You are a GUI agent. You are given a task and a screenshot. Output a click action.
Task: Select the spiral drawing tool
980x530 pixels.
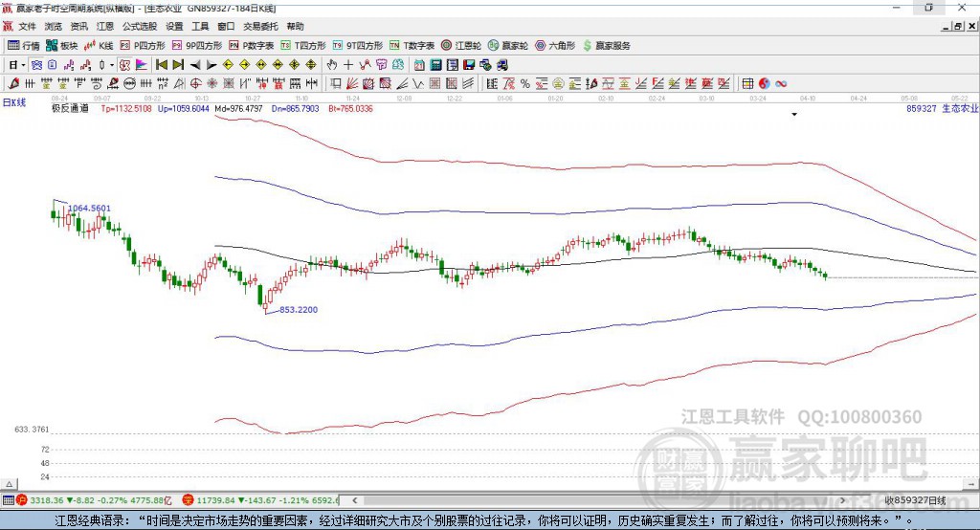(97, 84)
